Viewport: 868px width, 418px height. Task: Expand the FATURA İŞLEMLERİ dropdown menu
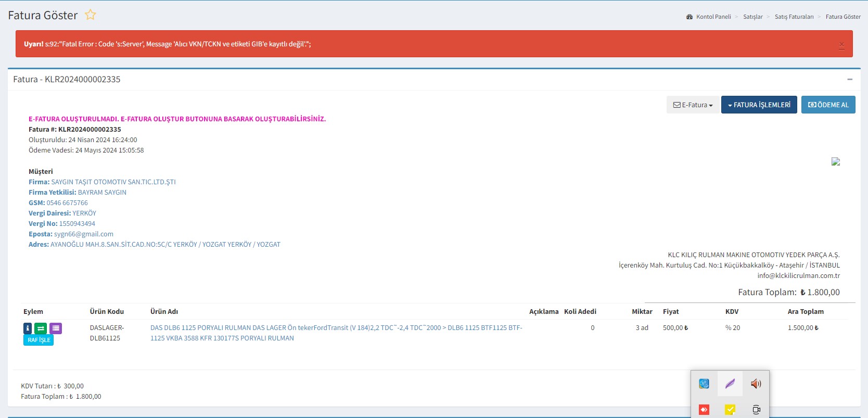point(759,105)
